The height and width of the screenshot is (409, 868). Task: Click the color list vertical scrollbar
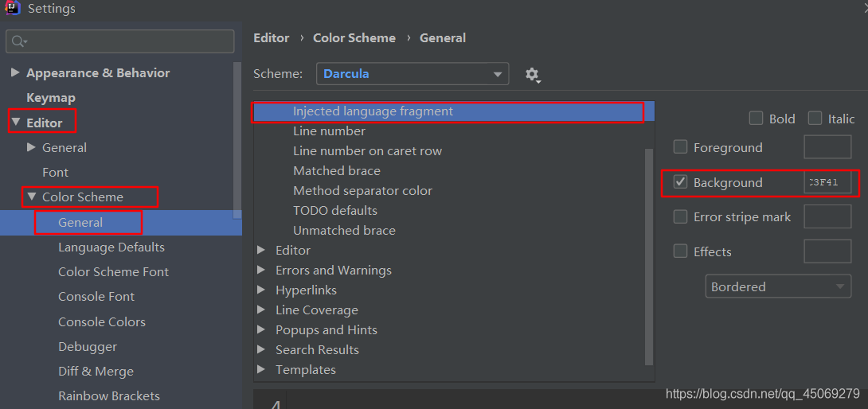[649, 256]
